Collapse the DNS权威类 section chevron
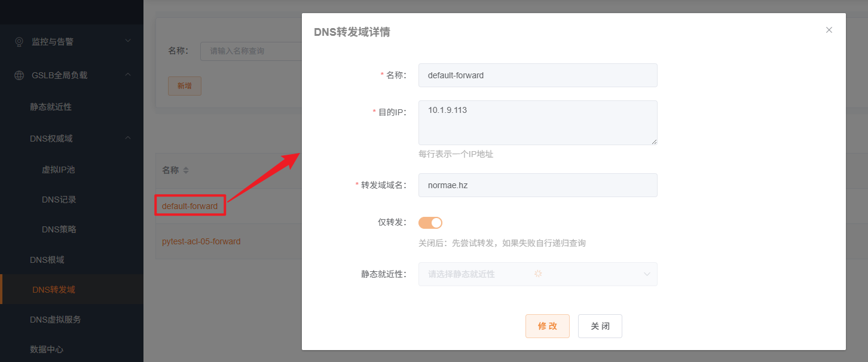Viewport: 868px width, 362px height. [x=127, y=138]
